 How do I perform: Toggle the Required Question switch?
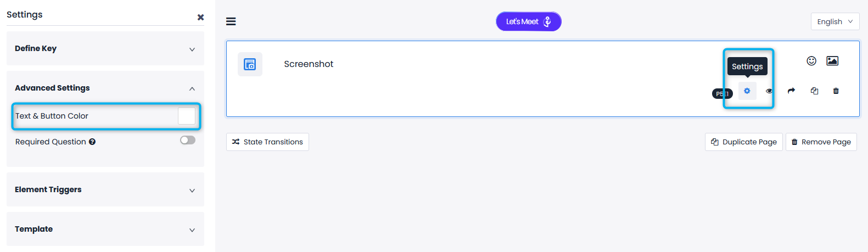click(x=188, y=140)
